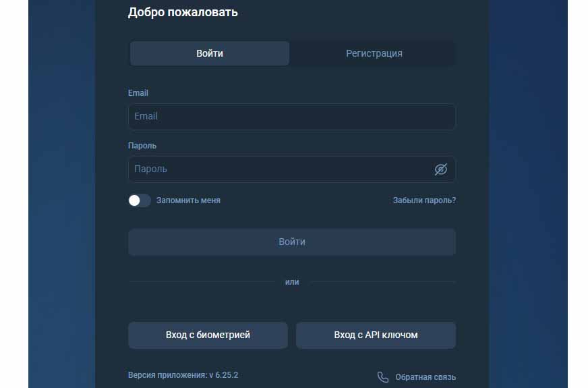Viewport: 588px width, 388px height.
Task: Choose Вход с биометрией
Action: point(208,335)
